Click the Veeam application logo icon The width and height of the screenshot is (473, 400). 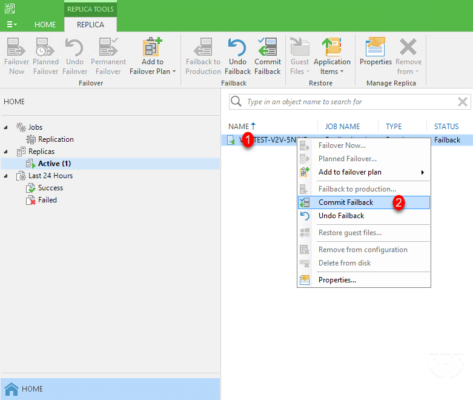10,8
